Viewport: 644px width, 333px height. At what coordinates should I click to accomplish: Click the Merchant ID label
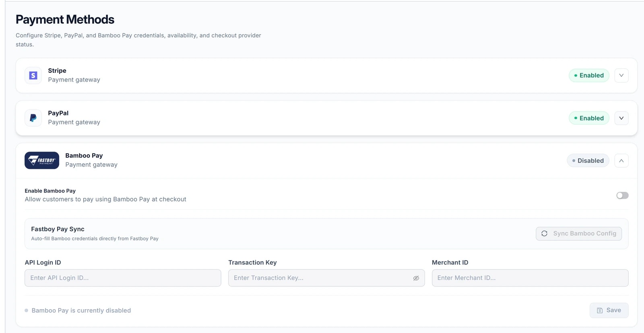tap(450, 263)
